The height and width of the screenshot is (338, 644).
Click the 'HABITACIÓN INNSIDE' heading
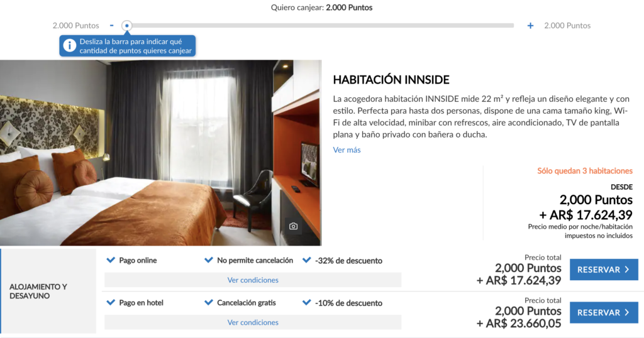[x=391, y=80]
